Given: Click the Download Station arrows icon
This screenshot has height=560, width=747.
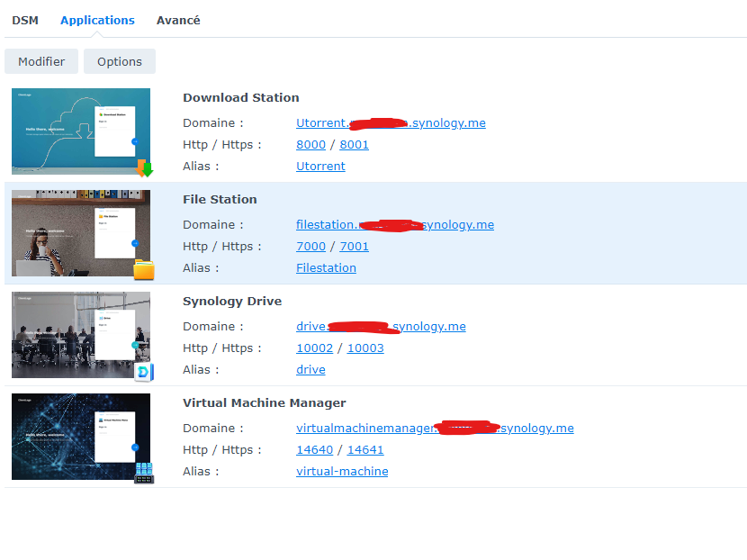Looking at the screenshot, I should pyautogui.click(x=144, y=168).
